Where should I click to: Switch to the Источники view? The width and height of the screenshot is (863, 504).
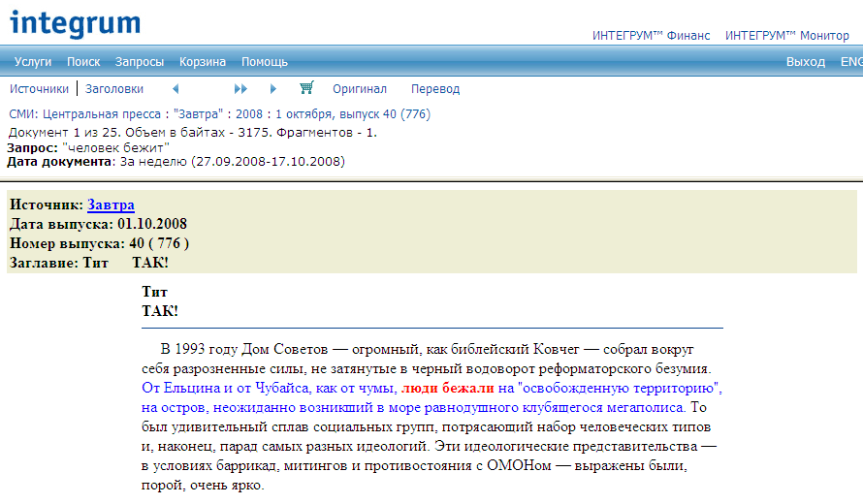coord(39,89)
